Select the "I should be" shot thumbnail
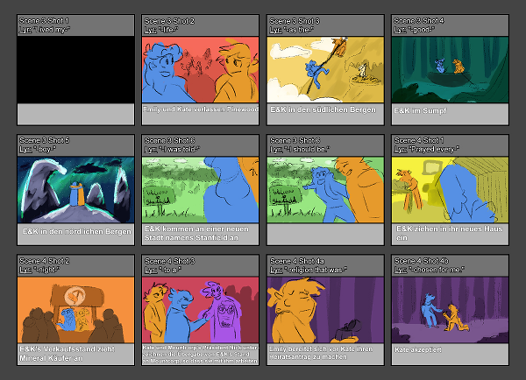The width and height of the screenshot is (526, 380). pos(325,190)
